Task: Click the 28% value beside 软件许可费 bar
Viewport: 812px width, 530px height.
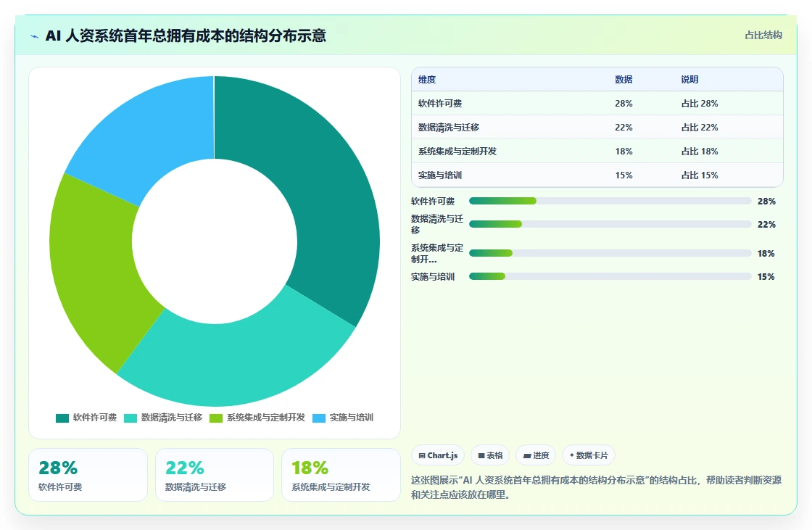Action: (766, 201)
